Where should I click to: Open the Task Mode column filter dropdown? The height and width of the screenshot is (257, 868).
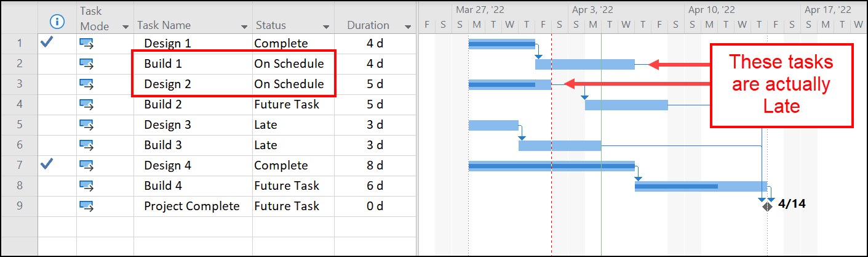[x=125, y=27]
